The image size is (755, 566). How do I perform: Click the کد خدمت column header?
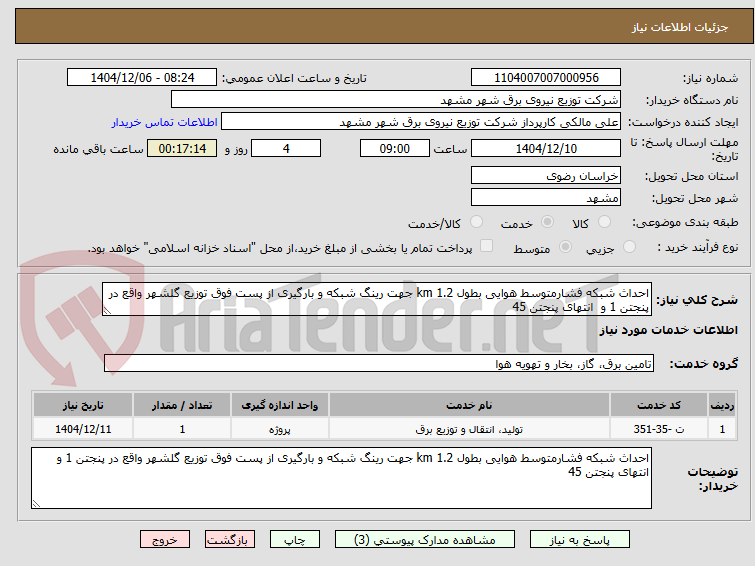tap(658, 406)
